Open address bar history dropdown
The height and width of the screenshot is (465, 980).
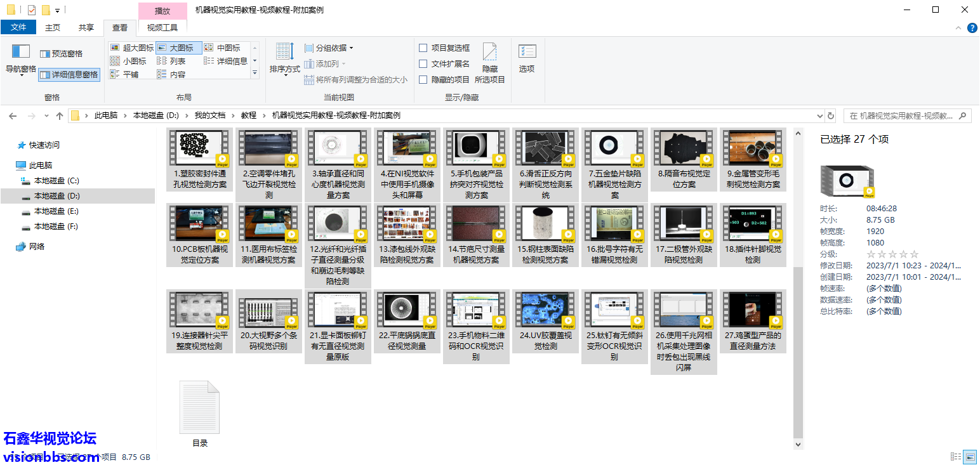[x=819, y=115]
